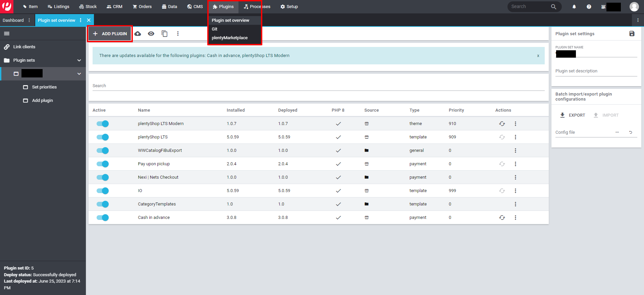This screenshot has width=644, height=295.
Task: Open the Orders menu
Action: pyautogui.click(x=142, y=7)
